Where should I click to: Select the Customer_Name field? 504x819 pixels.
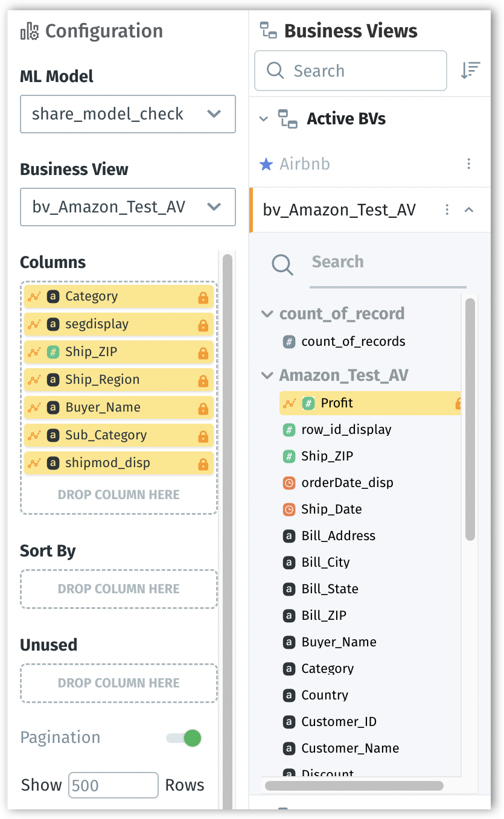(350, 748)
